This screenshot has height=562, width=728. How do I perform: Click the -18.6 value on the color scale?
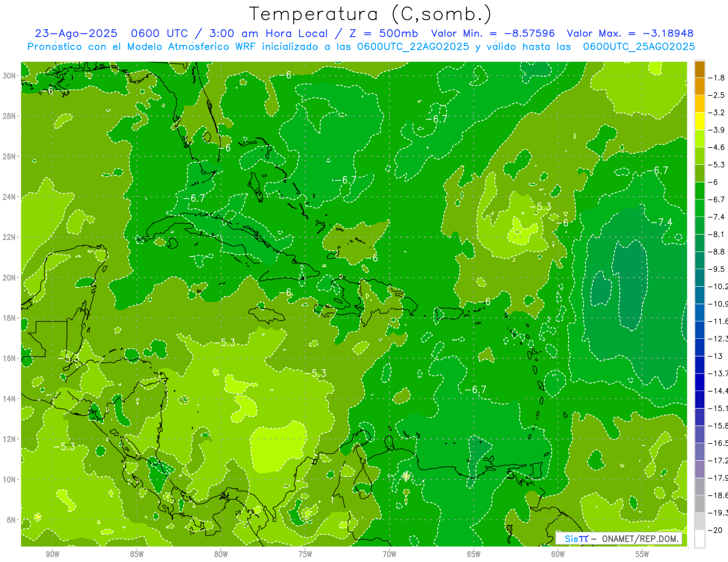click(718, 495)
